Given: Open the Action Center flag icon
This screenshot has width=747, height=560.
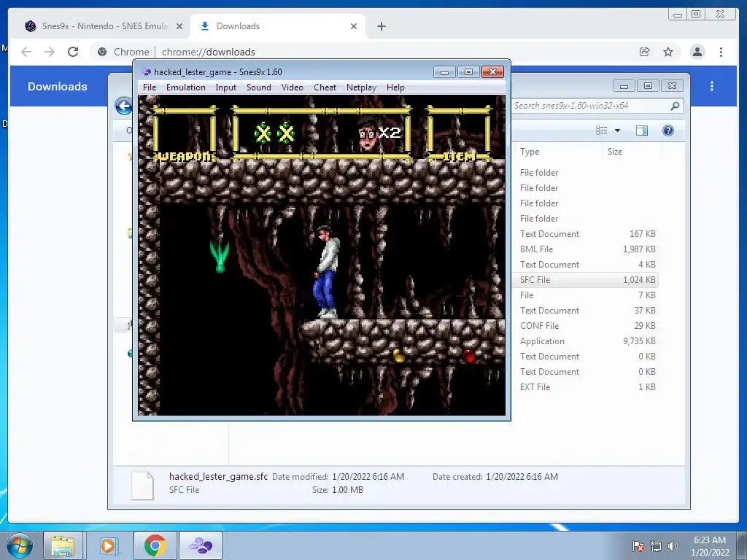Looking at the screenshot, I should (x=638, y=546).
